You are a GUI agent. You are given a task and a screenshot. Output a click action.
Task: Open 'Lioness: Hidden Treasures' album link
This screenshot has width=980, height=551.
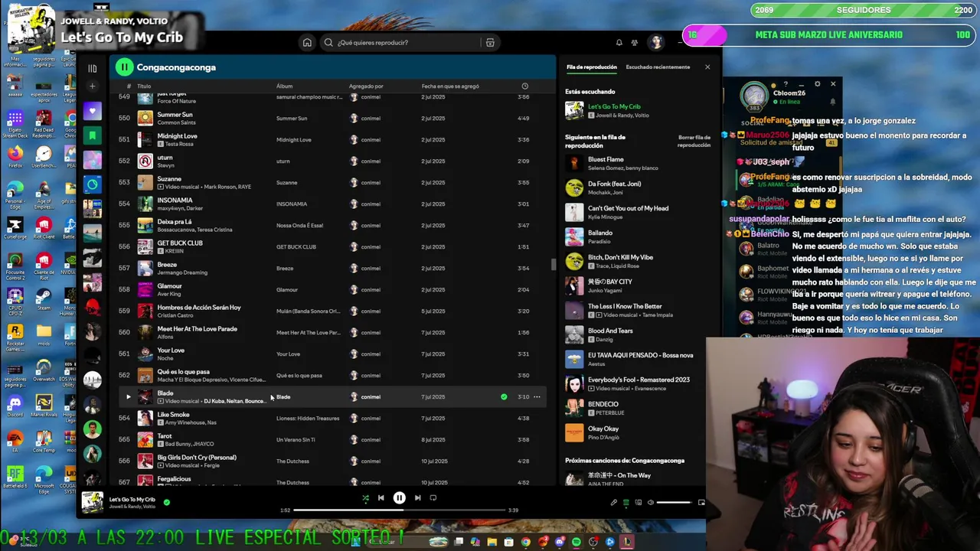point(308,419)
